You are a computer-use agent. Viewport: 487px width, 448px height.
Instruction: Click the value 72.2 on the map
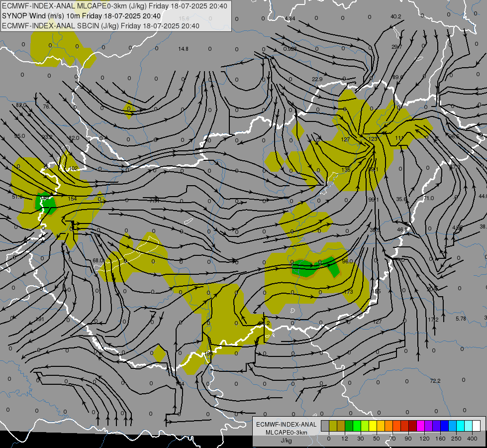435,381
